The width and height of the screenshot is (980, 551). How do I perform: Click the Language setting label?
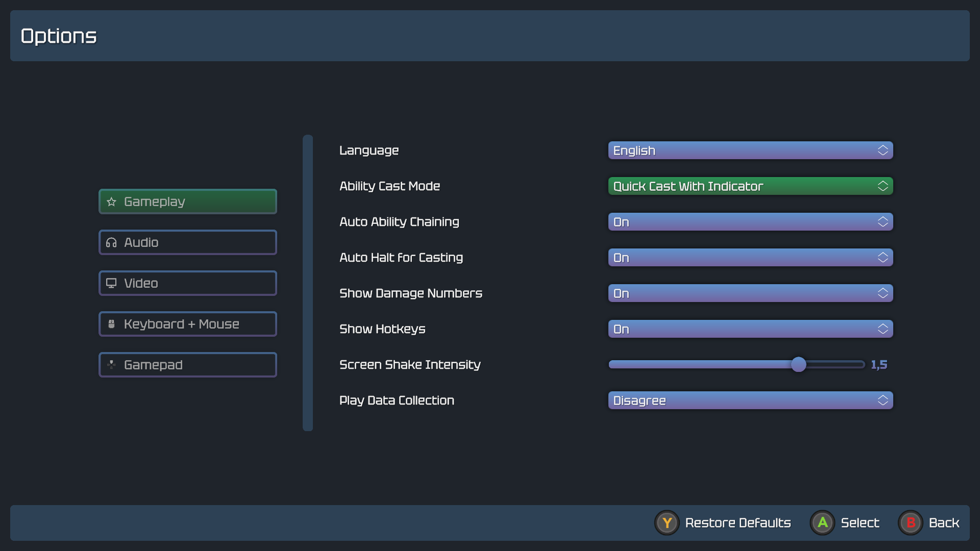(369, 151)
